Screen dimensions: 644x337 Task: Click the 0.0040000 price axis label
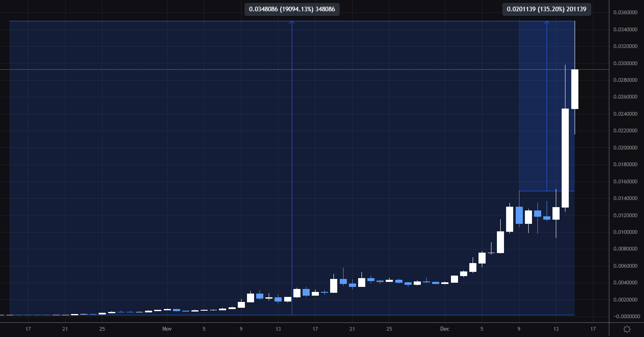tap(625, 282)
